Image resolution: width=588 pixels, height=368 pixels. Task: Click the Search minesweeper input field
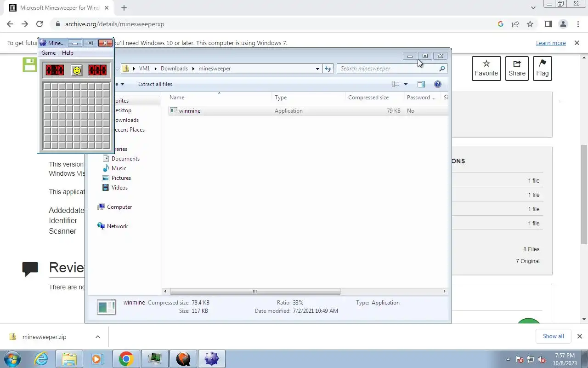(388, 69)
